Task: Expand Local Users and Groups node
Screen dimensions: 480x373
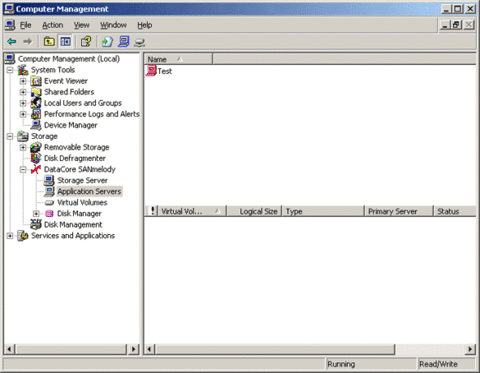Action: point(23,103)
